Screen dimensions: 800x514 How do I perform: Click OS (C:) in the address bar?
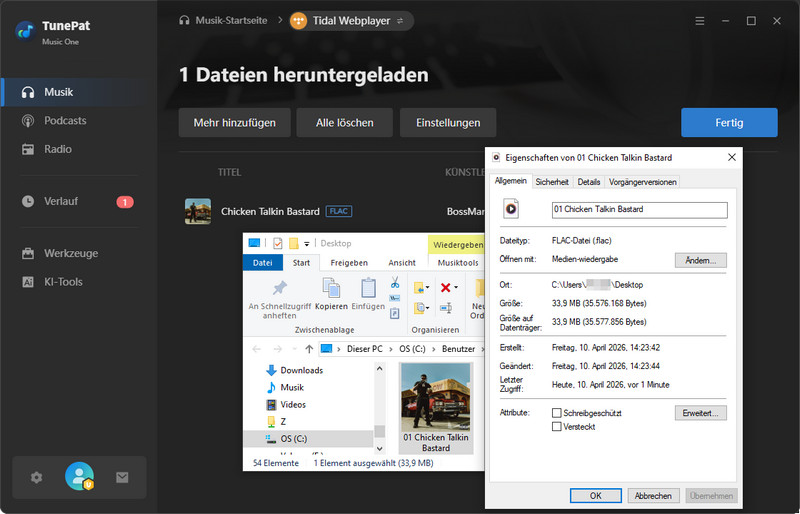click(x=412, y=349)
